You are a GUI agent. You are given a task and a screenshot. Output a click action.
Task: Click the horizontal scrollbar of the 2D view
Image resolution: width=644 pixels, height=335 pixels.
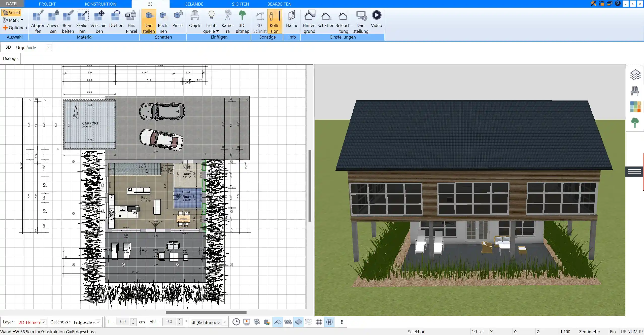(206, 313)
